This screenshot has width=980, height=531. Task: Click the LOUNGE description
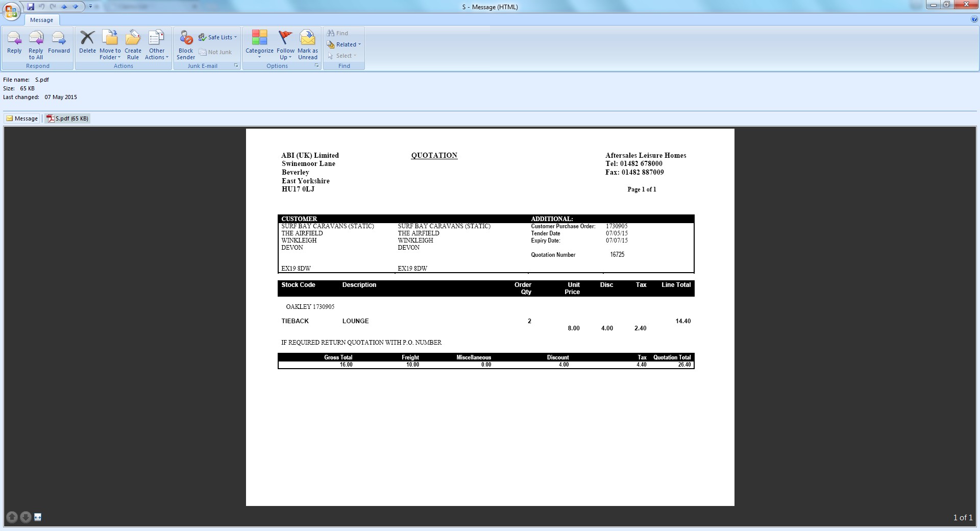(x=355, y=321)
